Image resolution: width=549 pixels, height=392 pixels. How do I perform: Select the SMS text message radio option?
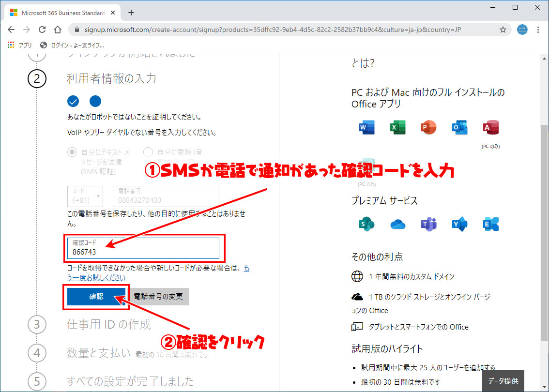(72, 152)
